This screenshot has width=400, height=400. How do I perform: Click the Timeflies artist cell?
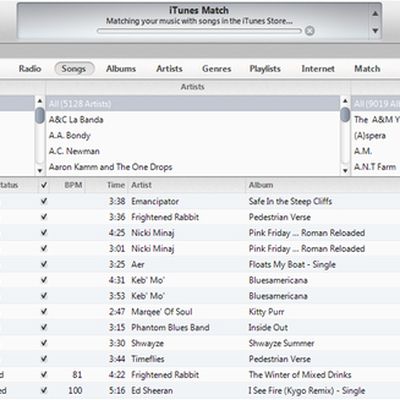point(148,359)
